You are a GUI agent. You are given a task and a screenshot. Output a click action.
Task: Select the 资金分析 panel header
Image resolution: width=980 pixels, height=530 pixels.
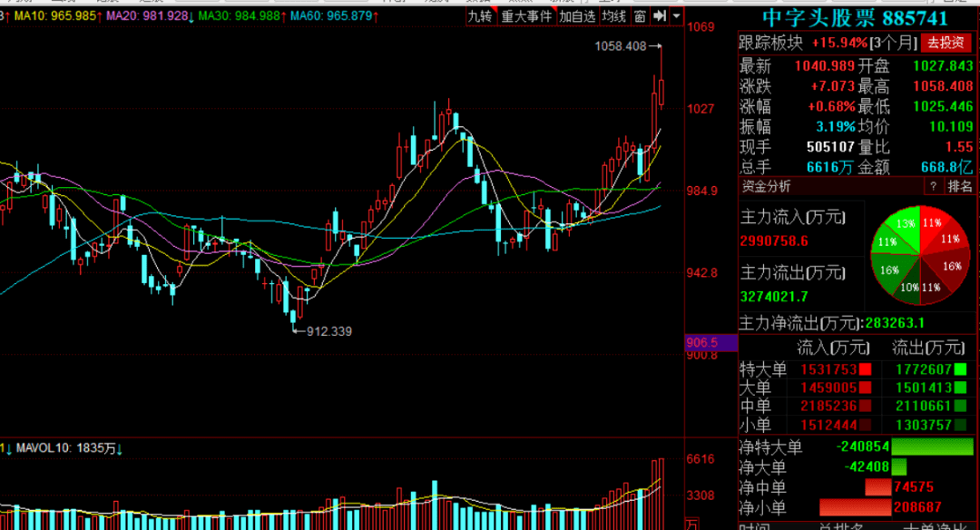[766, 186]
